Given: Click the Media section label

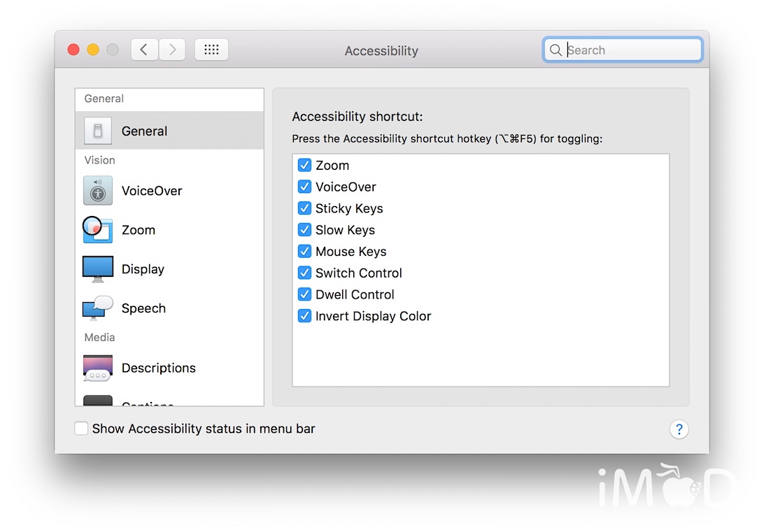Looking at the screenshot, I should click(x=99, y=337).
